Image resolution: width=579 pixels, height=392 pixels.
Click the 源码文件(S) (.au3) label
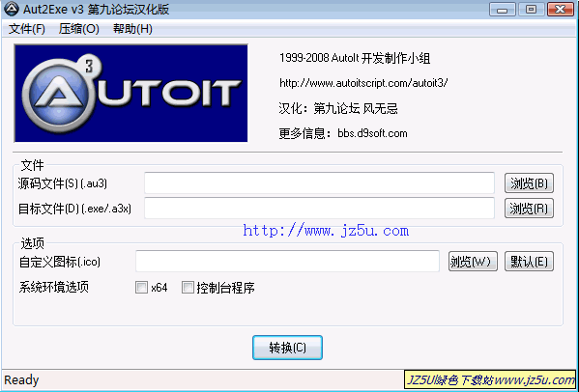click(63, 183)
